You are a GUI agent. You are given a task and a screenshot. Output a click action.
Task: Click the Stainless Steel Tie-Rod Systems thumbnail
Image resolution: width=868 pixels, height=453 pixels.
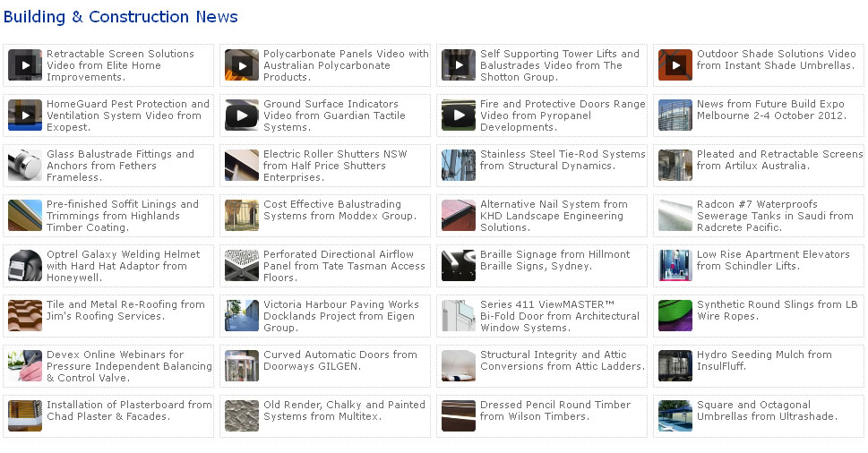[459, 166]
